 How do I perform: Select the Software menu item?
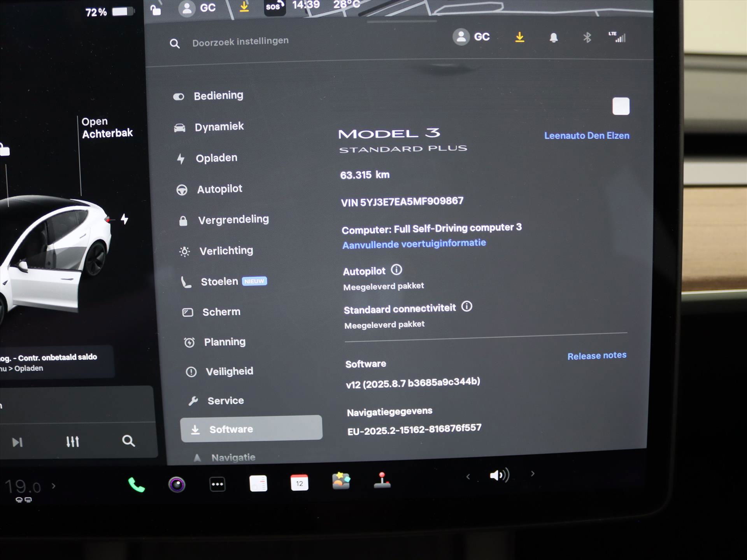(x=251, y=429)
